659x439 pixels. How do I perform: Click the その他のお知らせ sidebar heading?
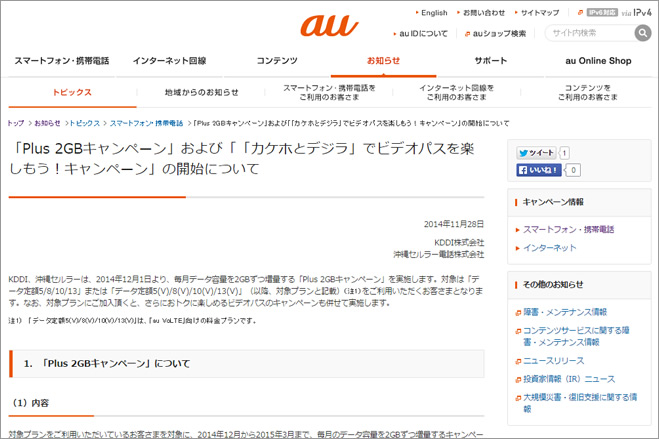click(x=553, y=284)
